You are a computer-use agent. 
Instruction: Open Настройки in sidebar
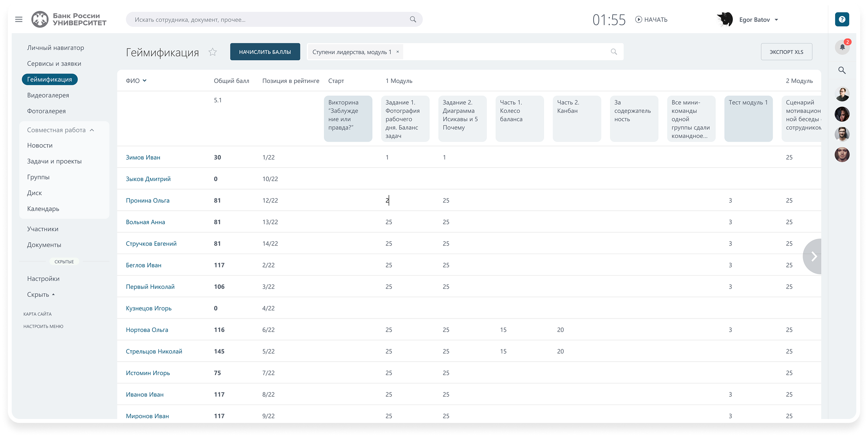(x=43, y=279)
